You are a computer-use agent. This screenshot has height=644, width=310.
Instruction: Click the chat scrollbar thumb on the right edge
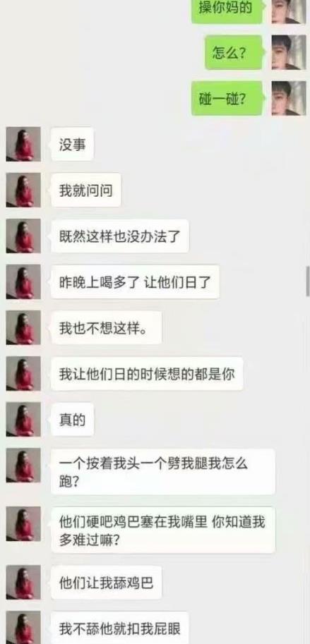tap(308, 281)
